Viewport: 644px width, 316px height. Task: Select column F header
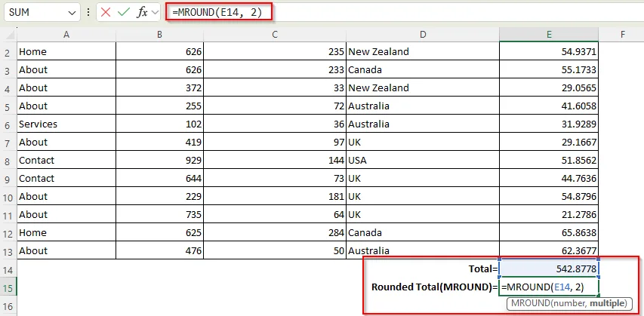tap(623, 35)
